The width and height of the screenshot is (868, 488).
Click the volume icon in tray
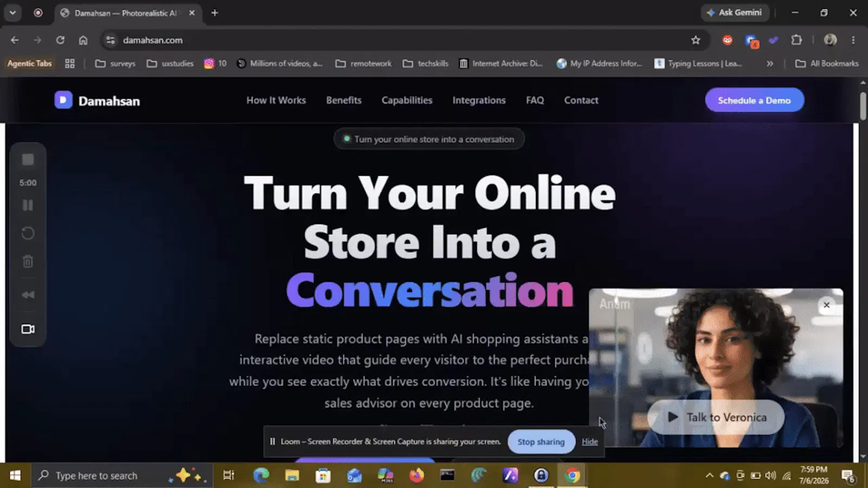coord(770,476)
